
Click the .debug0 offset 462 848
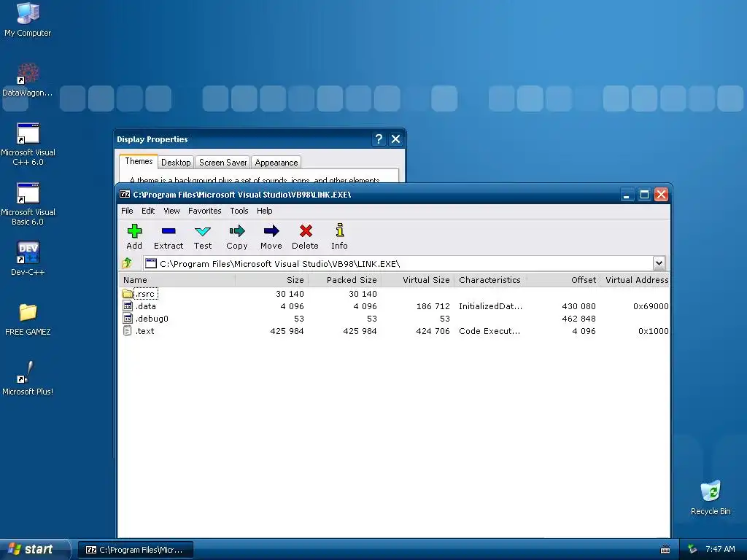(578, 319)
